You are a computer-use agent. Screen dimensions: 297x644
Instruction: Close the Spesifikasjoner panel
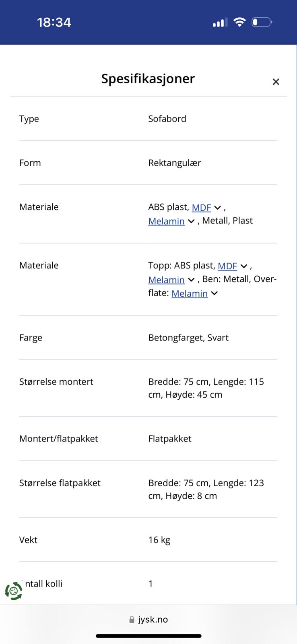tap(276, 82)
